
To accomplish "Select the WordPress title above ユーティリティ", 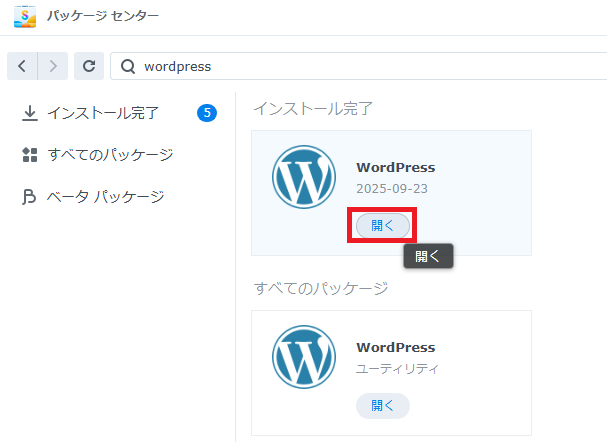I will tap(396, 348).
